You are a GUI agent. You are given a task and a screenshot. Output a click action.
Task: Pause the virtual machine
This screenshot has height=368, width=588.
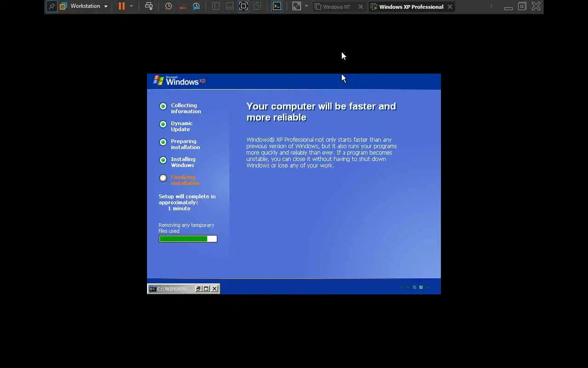(x=122, y=6)
